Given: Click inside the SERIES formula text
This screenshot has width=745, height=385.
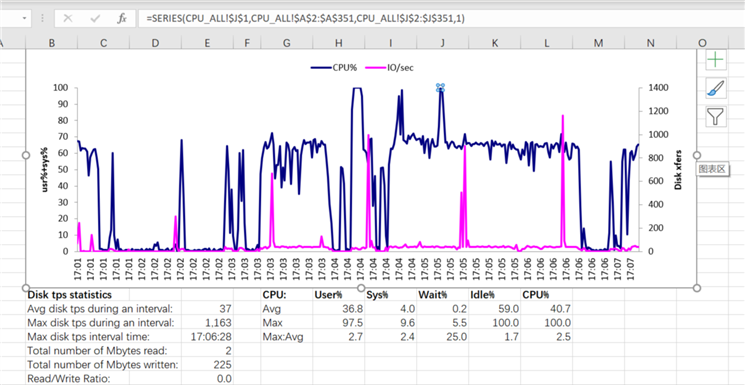Looking at the screenshot, I should [x=306, y=19].
